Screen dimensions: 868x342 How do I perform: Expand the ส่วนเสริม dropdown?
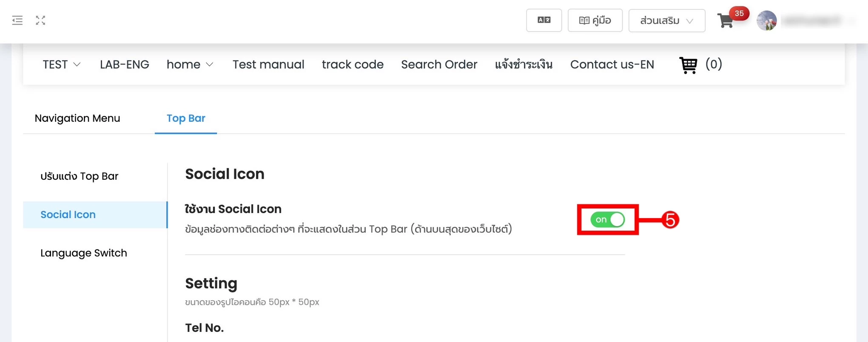tap(667, 20)
